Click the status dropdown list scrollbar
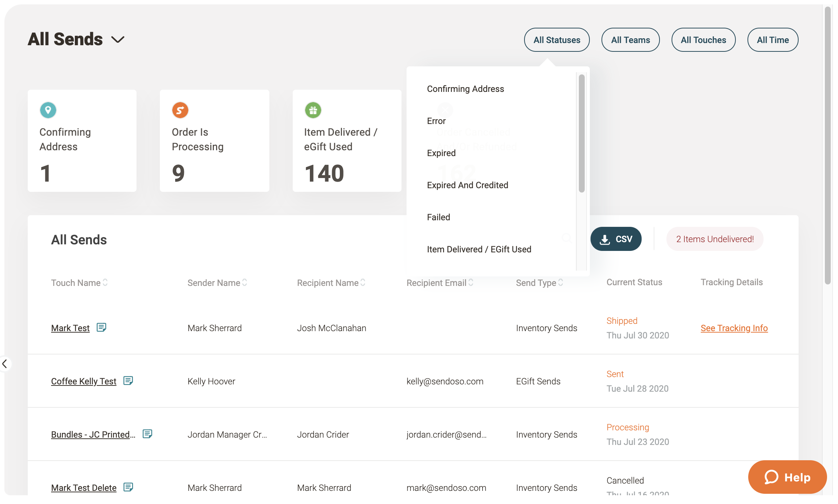 tap(581, 133)
